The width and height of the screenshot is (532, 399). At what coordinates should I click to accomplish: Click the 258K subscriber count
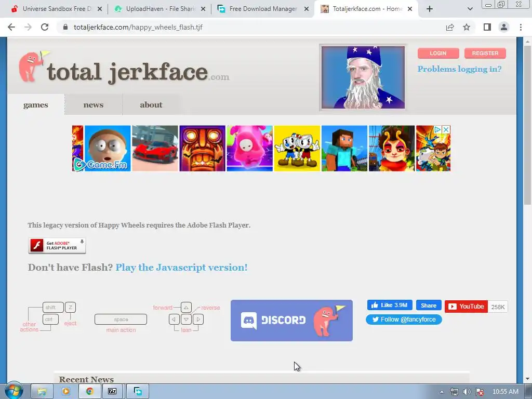(x=498, y=307)
